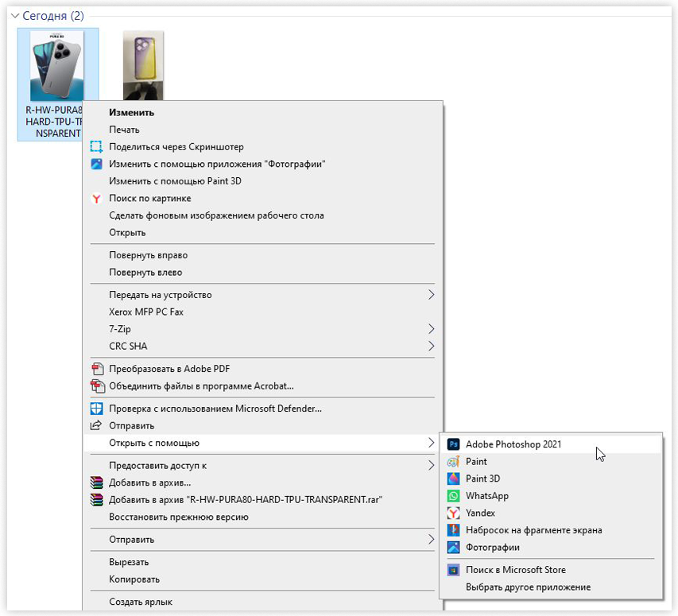Open Поиск в Microsoft Store
The height and width of the screenshot is (616, 678).
(515, 570)
